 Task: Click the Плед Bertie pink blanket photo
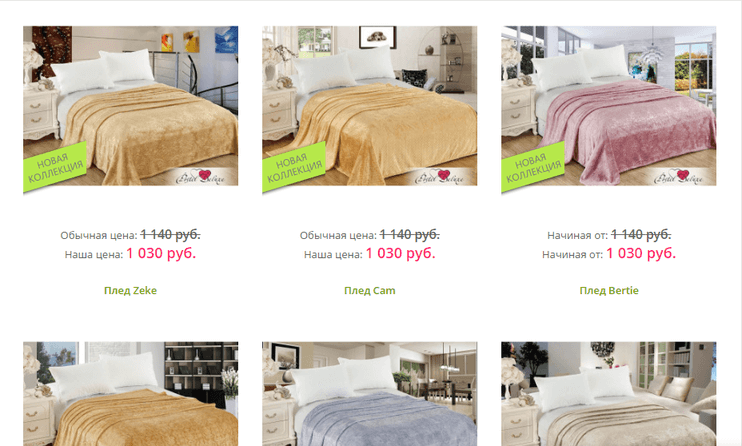(609, 106)
